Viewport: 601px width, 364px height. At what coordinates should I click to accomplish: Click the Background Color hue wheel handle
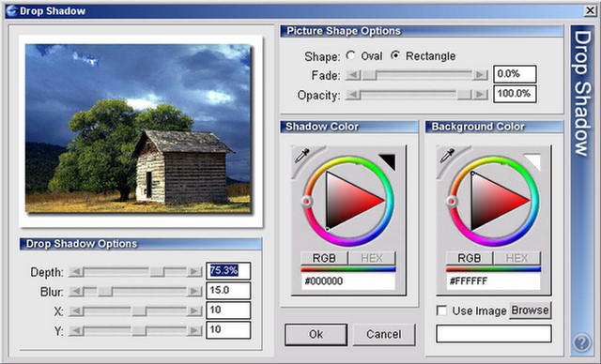click(x=452, y=201)
